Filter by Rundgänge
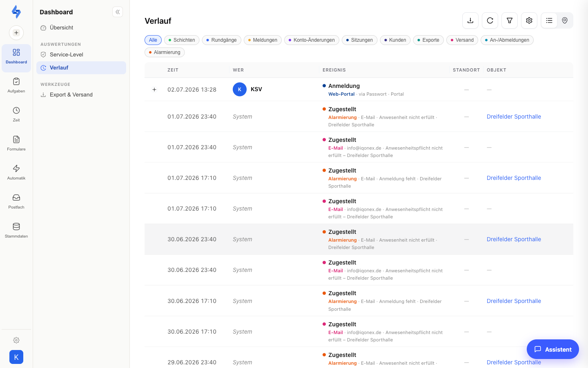 222,40
